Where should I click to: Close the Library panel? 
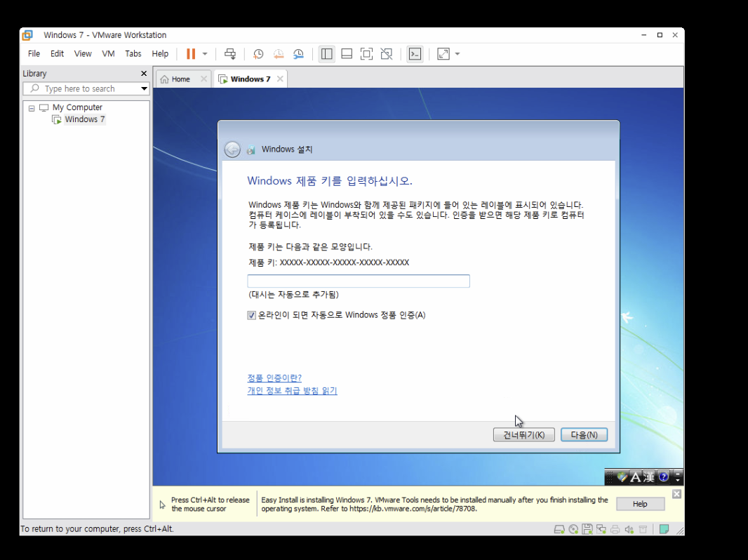(x=144, y=74)
